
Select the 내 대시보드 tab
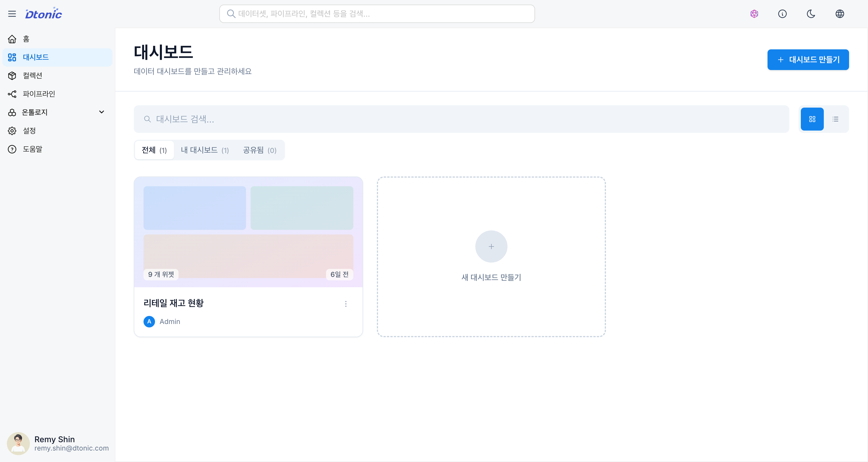205,150
